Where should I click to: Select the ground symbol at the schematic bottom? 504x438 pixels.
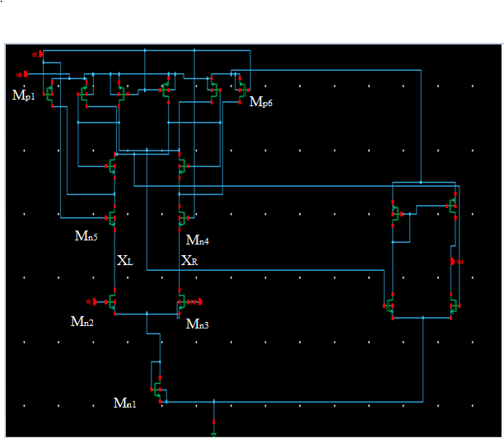tap(214, 429)
